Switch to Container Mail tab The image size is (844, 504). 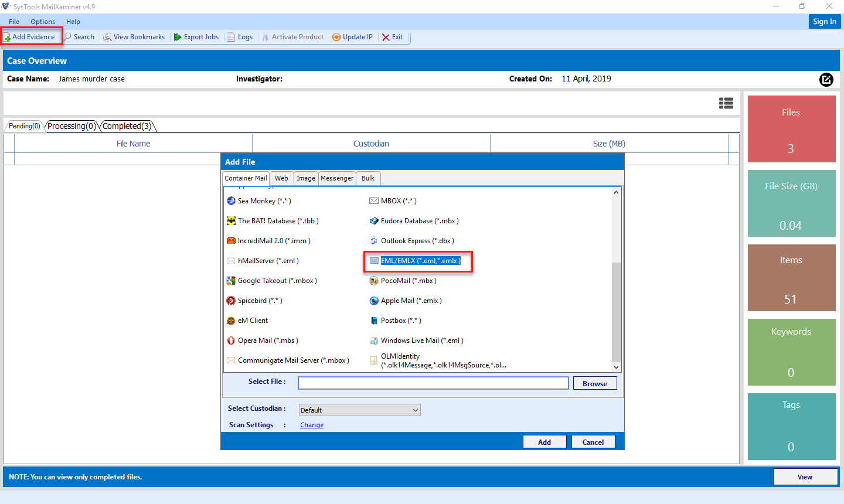[x=246, y=178]
